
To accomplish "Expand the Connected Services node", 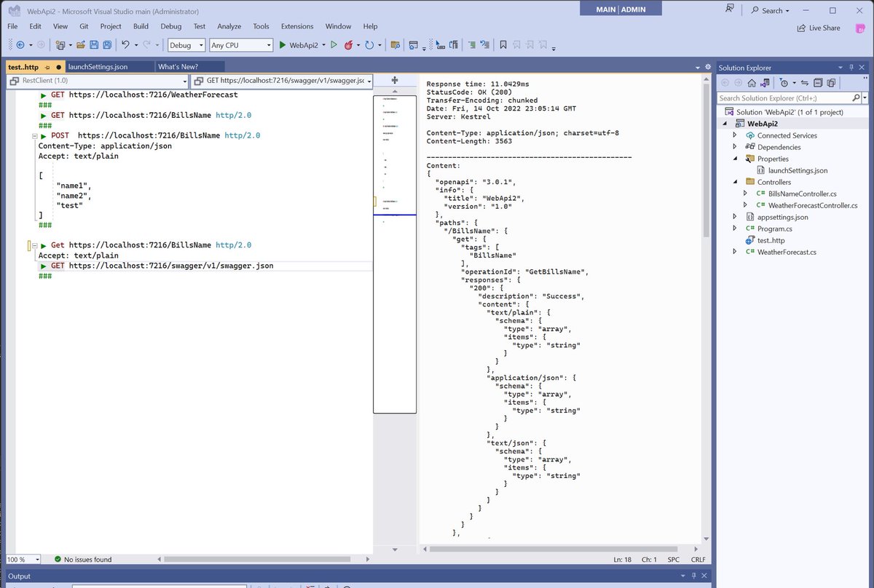I will pyautogui.click(x=736, y=135).
